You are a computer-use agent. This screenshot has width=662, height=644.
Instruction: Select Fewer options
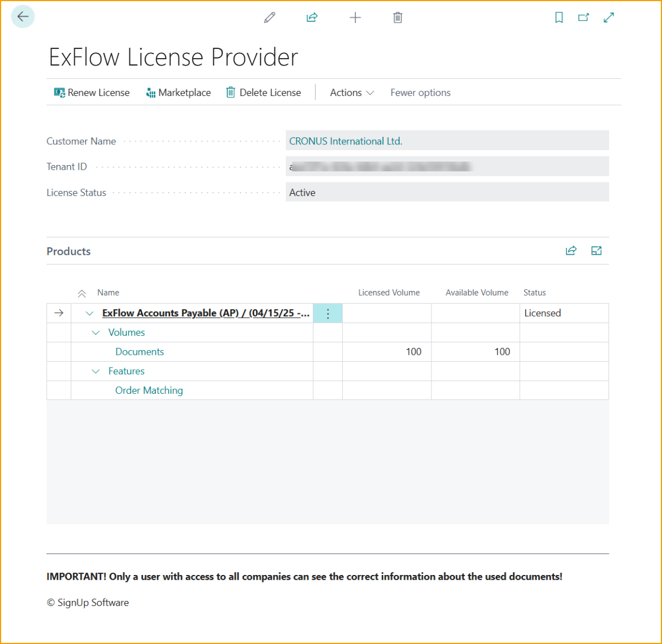coord(420,93)
